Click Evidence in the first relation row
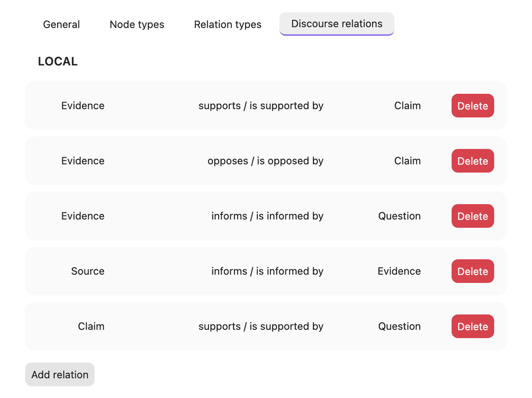 [x=83, y=106]
